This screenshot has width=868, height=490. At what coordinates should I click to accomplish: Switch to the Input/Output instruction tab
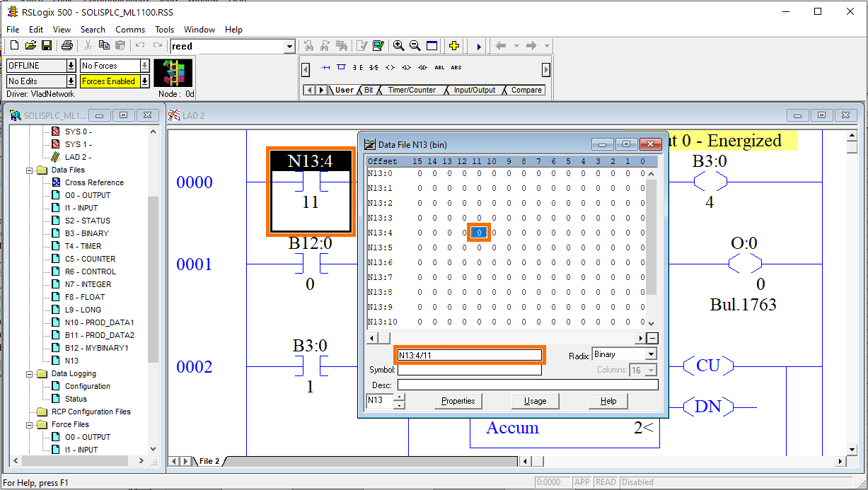(x=475, y=90)
